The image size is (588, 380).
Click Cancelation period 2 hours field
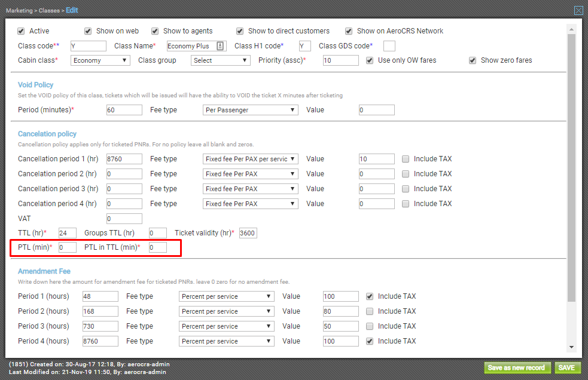[x=124, y=174]
